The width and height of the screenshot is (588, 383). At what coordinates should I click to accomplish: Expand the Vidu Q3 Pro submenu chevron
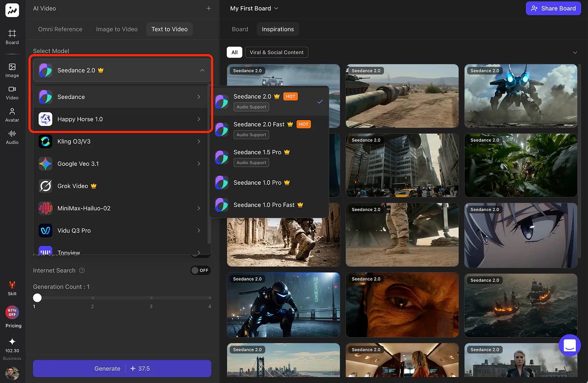pyautogui.click(x=199, y=231)
